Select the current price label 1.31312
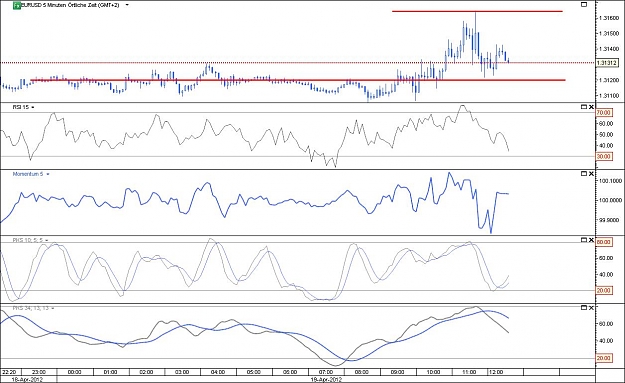Viewport: 625px width, 383px height. [607, 63]
